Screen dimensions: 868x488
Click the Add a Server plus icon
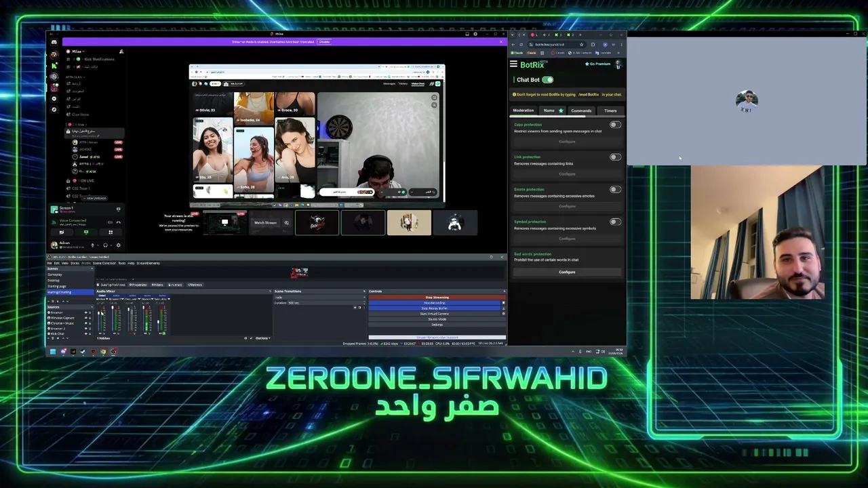[x=54, y=99]
